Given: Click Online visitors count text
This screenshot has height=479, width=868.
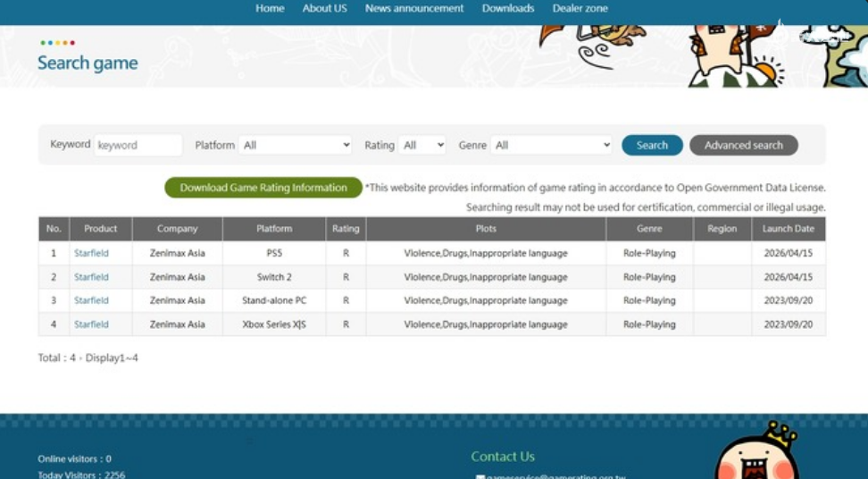Looking at the screenshot, I should (74, 458).
